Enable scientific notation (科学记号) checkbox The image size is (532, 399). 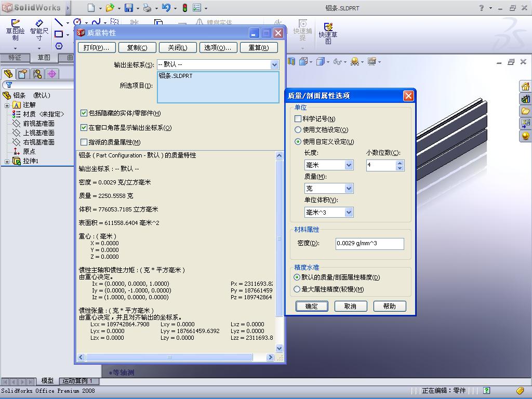[298, 119]
